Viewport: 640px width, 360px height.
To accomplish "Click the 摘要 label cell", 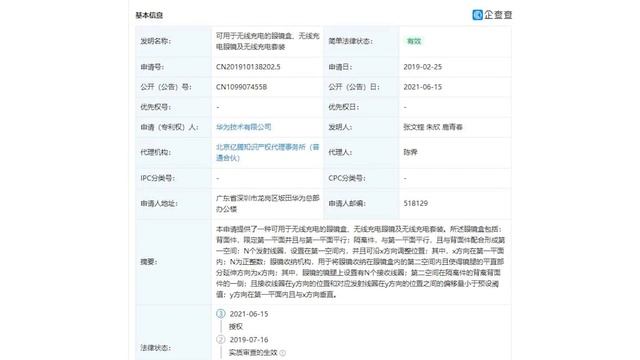I will coord(173,262).
